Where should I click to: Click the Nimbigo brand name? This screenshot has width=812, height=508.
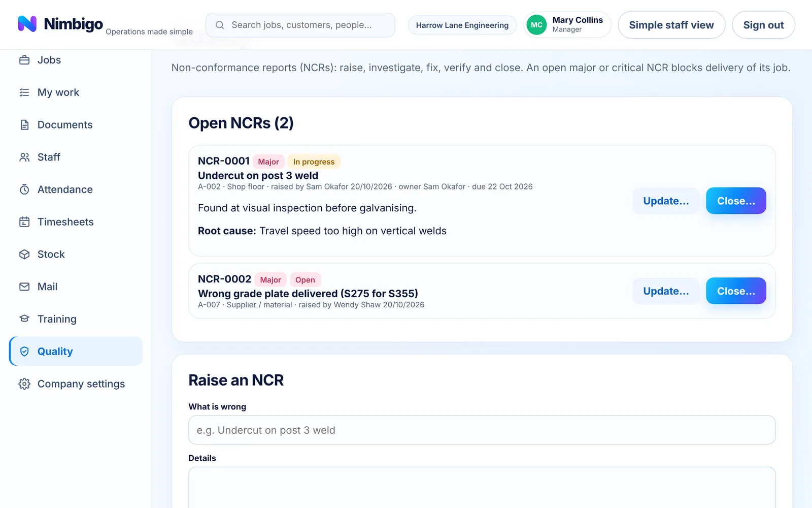pyautogui.click(x=74, y=24)
